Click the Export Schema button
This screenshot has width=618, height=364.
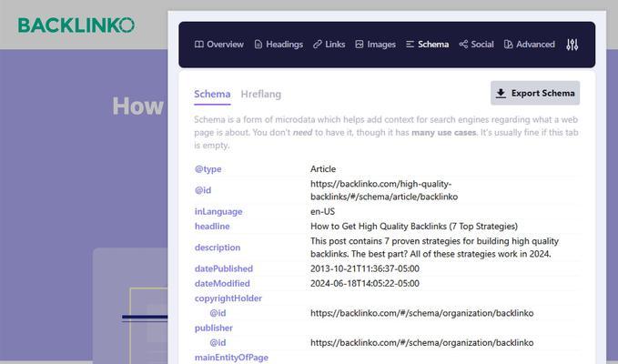(535, 93)
